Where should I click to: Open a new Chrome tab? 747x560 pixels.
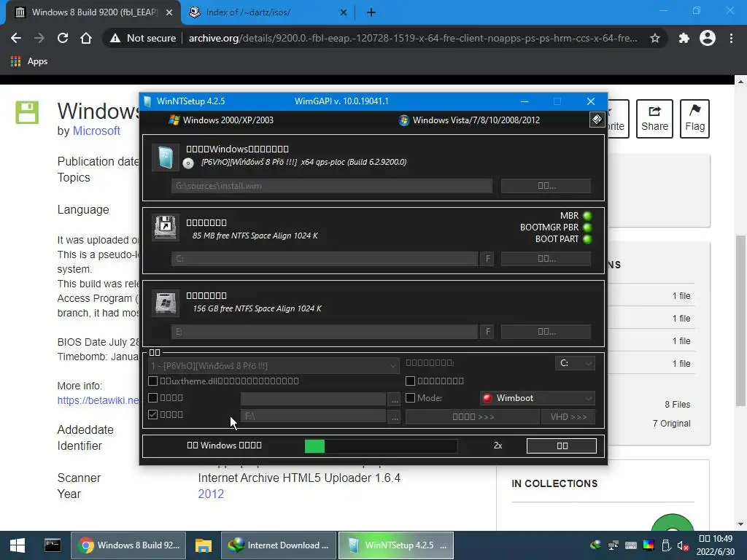tap(371, 12)
